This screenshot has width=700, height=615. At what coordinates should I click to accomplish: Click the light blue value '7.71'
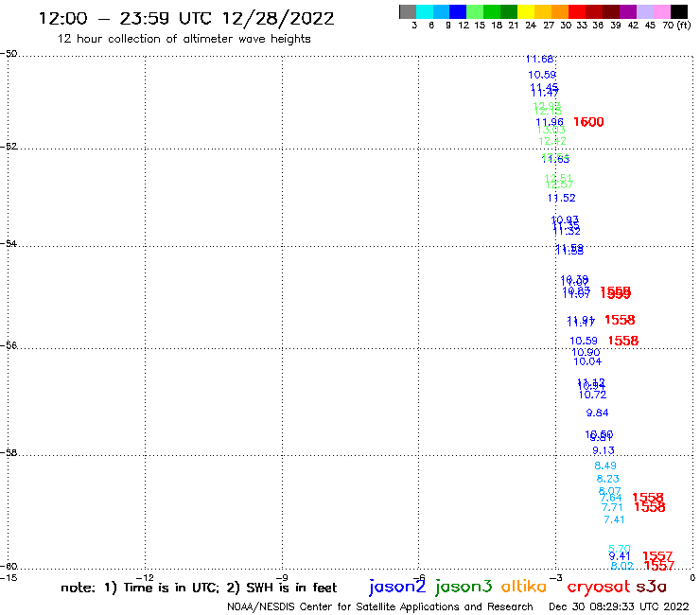(x=612, y=508)
